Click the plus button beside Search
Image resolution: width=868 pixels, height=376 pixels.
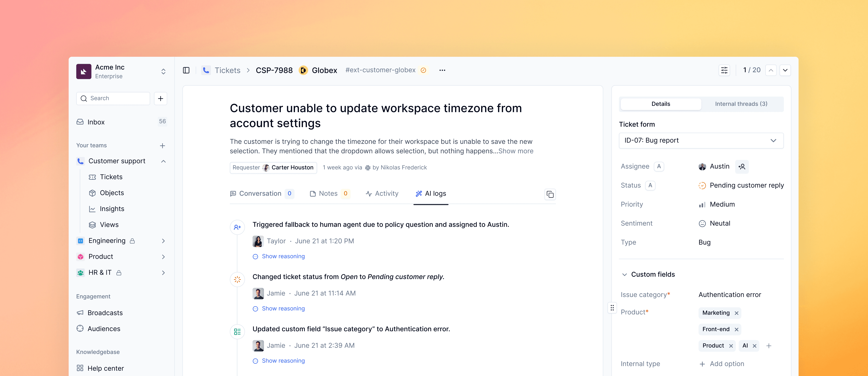click(160, 98)
